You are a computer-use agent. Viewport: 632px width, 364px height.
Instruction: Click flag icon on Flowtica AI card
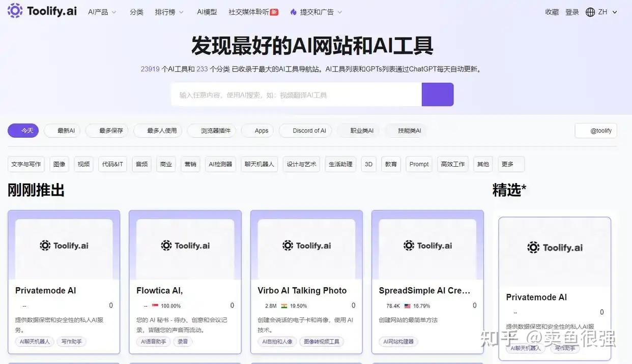coord(155,306)
